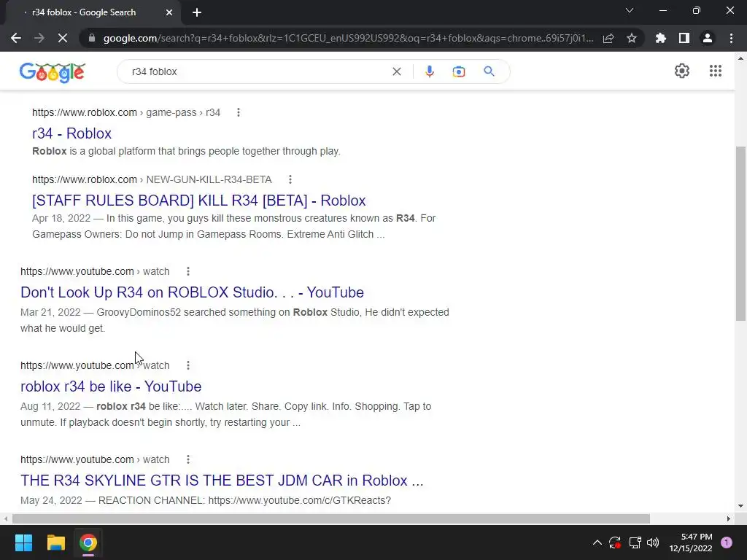Viewport: 747px width, 560px height.
Task: Open the volume control in the tray
Action: pos(653,542)
